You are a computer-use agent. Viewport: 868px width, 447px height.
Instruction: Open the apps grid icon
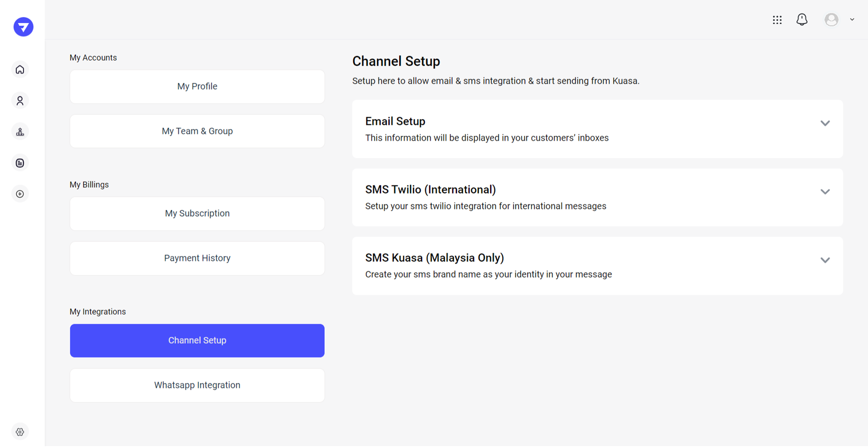pos(777,20)
